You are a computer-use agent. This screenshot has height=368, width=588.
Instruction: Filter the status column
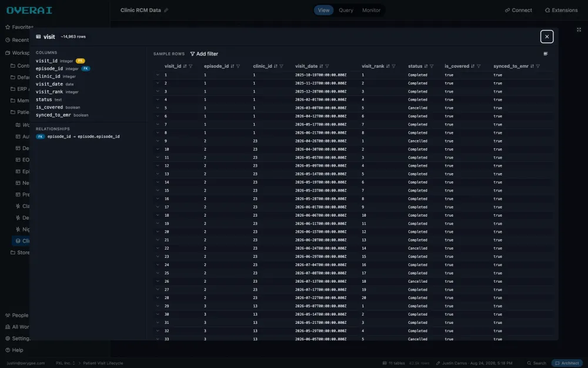click(x=432, y=66)
